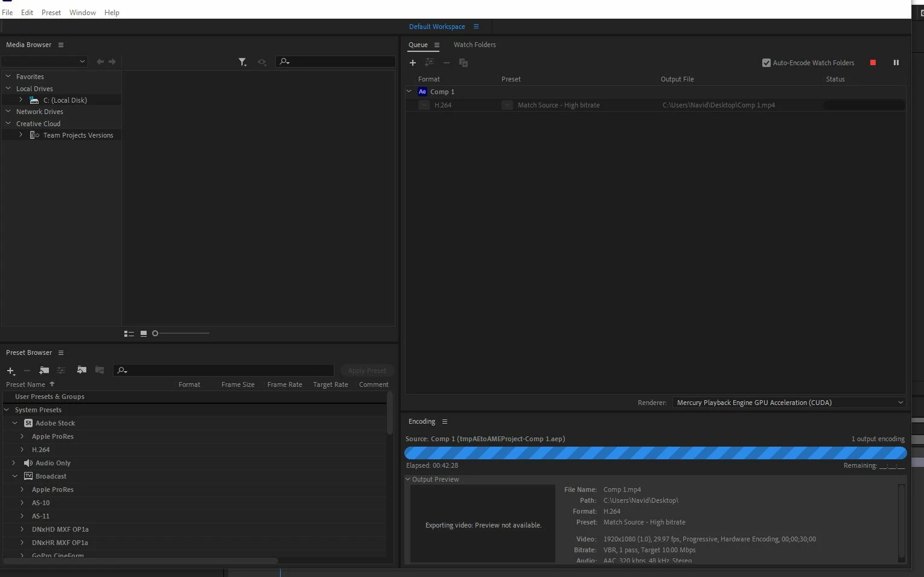Pause the queue encoding
924x577 pixels.
pyautogui.click(x=896, y=63)
